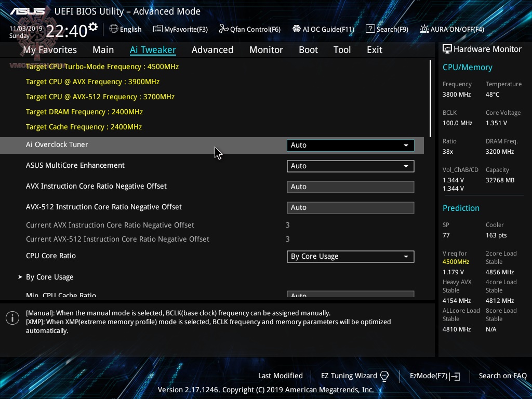Open the Advanced tab
The image size is (532, 399).
pos(212,50)
